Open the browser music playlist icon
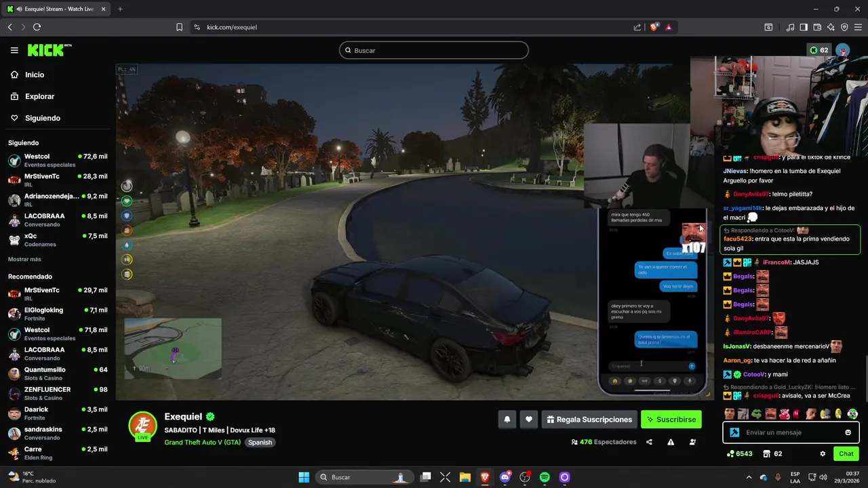Viewport: 868px width, 488px height. tap(790, 27)
